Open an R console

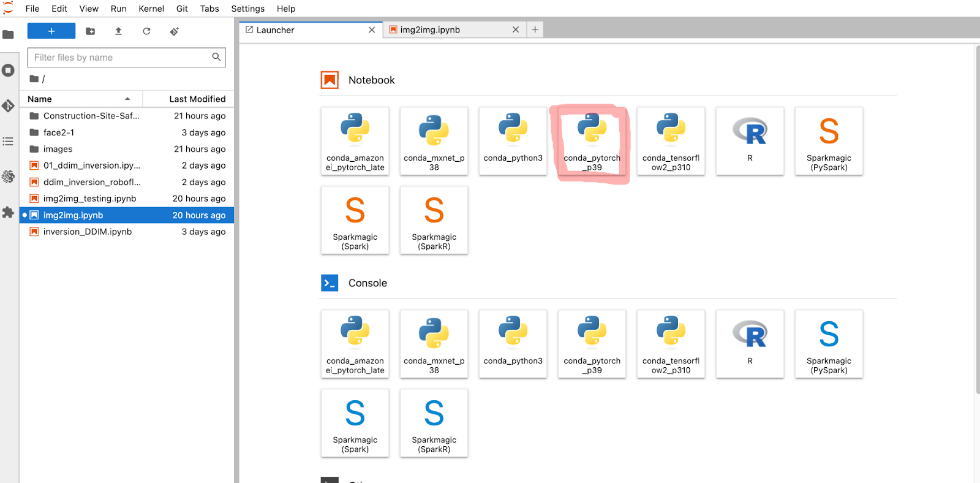click(750, 344)
